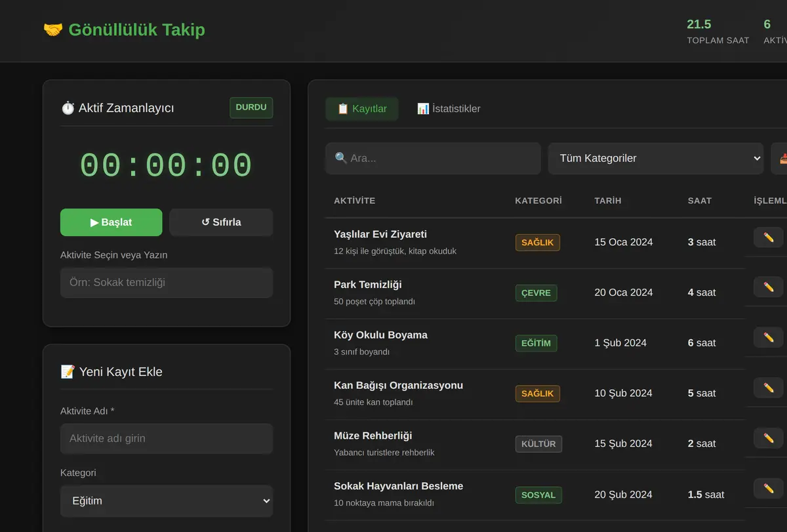
Task: Open the İstatistikler tab
Action: pyautogui.click(x=449, y=109)
